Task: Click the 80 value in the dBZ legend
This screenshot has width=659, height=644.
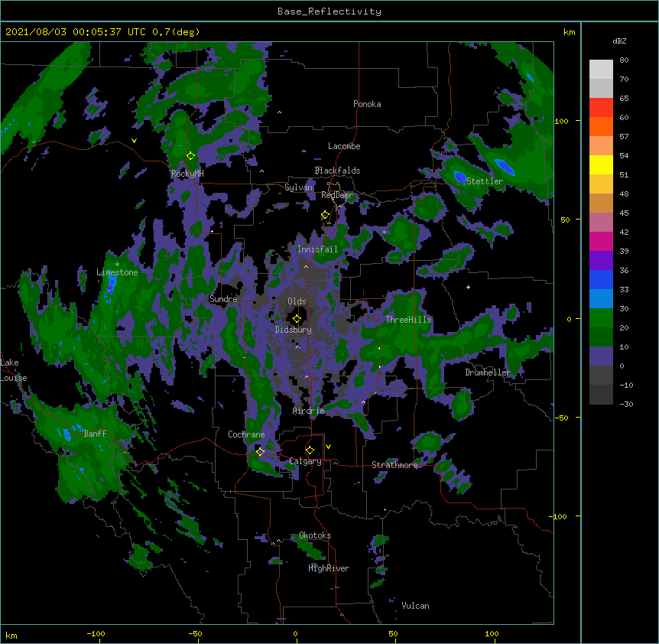Action: (x=624, y=60)
